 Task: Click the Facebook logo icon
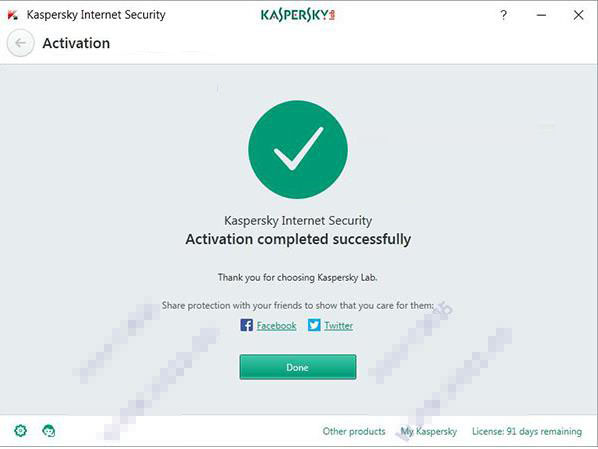tap(246, 325)
